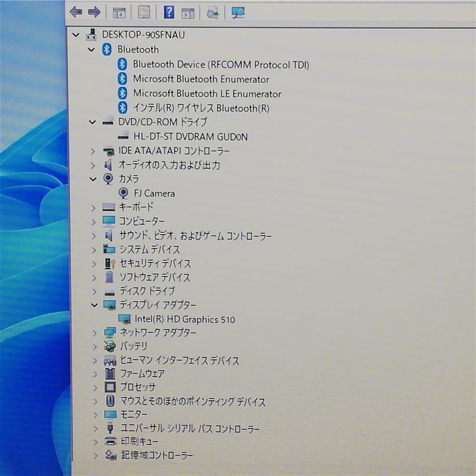Expand the プロセッサ category

coord(95,388)
